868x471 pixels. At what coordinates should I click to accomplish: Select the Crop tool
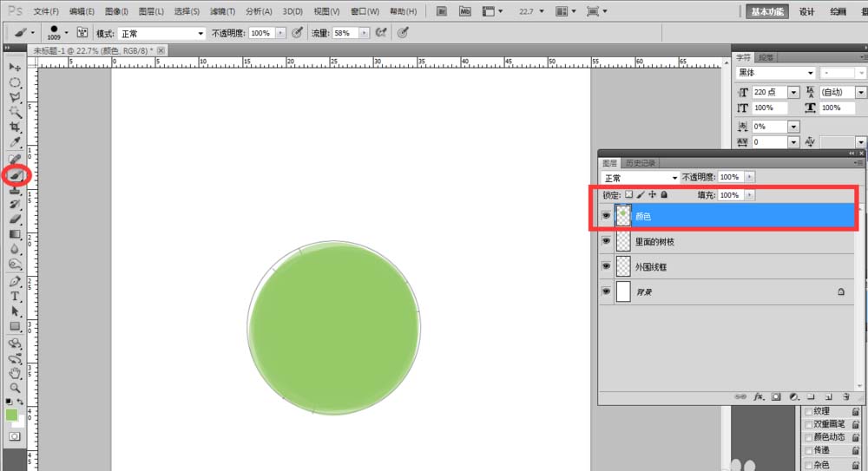coord(15,128)
